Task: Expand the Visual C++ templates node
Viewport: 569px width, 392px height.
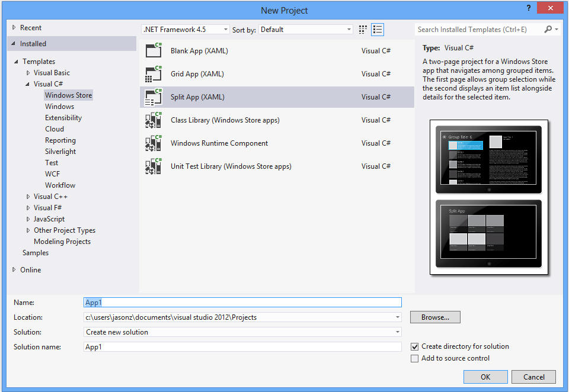Action: pos(28,196)
